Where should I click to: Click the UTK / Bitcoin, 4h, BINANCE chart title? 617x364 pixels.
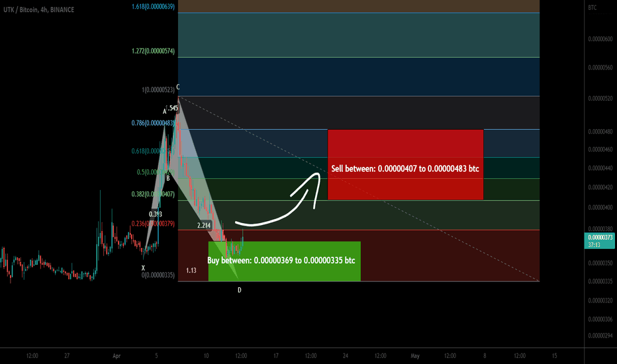coord(38,9)
